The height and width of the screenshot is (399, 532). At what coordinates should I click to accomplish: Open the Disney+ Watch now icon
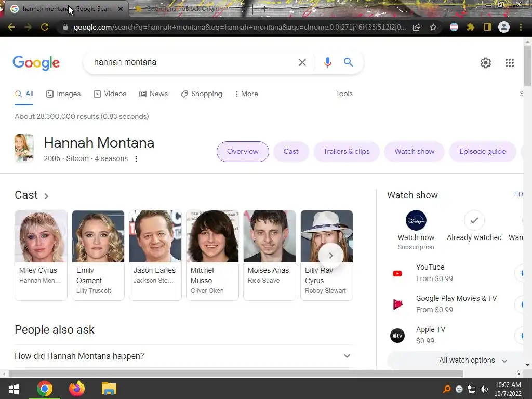[x=416, y=220]
